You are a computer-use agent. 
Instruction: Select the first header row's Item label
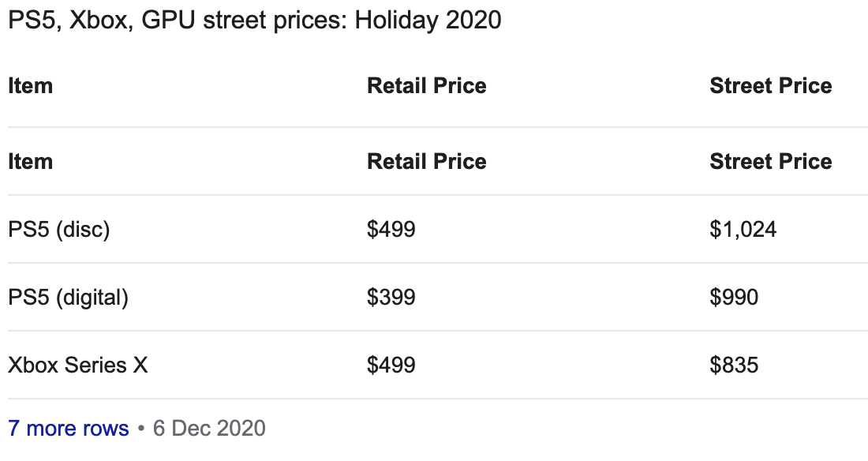(30, 86)
